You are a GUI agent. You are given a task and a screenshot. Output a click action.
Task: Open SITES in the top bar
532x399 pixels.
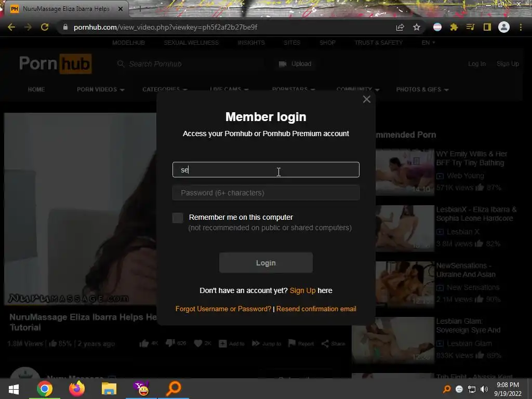pos(292,43)
